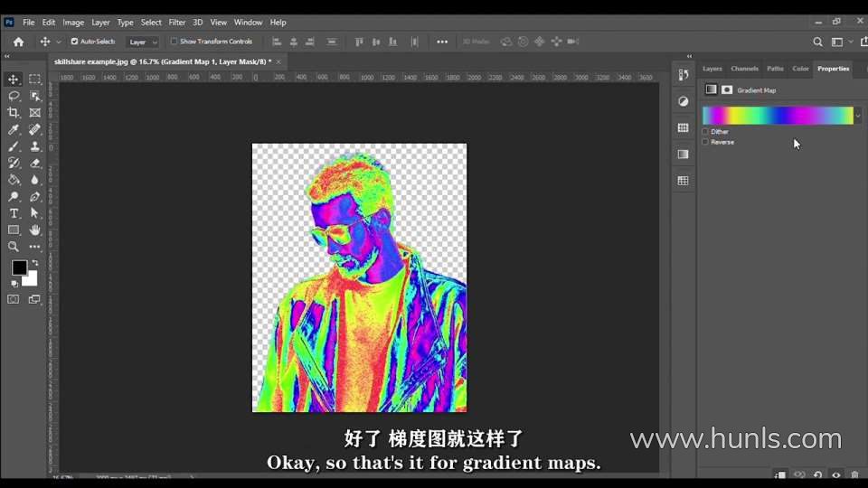Select the Healing Brush tool
The height and width of the screenshot is (488, 868).
tap(35, 129)
